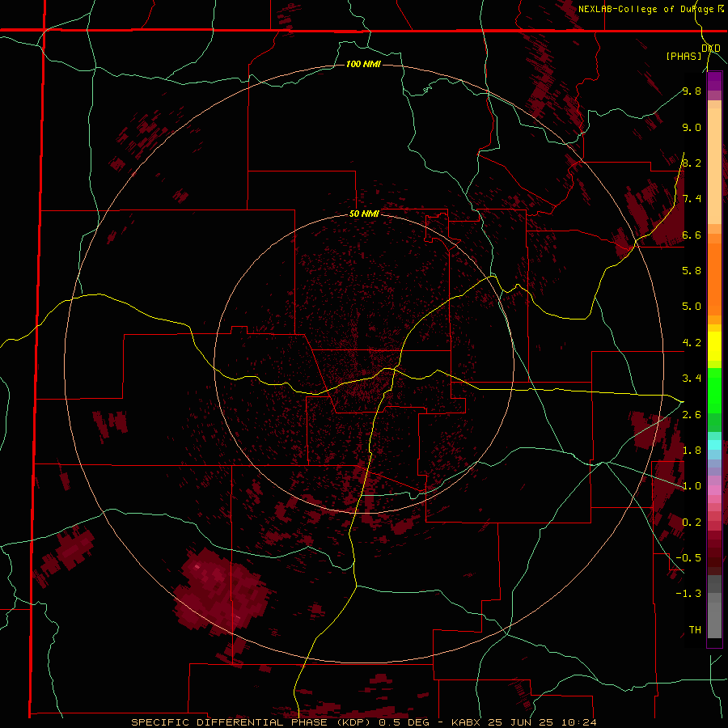Click the 4.2 value on the scale
Viewport: 728px width, 728px height.
coord(692,343)
